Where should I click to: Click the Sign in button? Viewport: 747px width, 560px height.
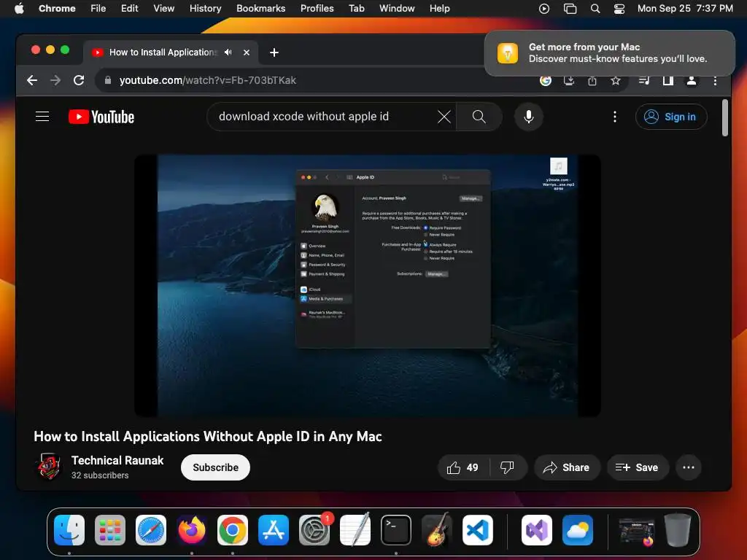(671, 117)
